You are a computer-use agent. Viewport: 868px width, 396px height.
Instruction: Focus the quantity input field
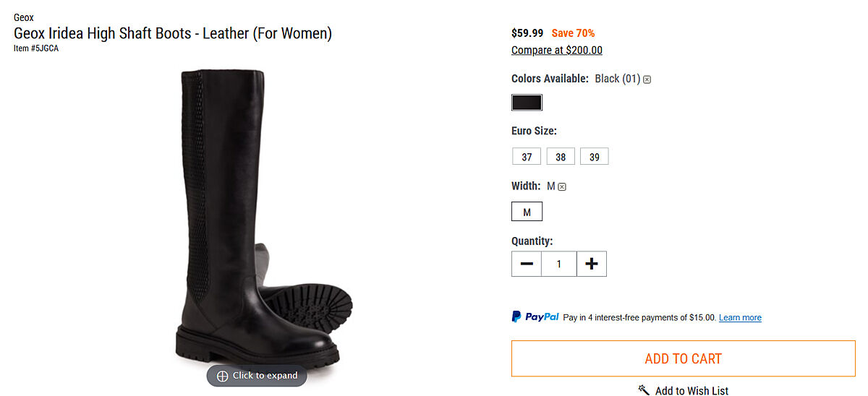click(558, 264)
